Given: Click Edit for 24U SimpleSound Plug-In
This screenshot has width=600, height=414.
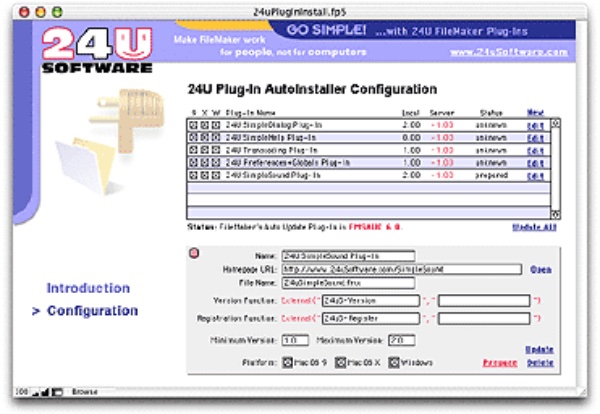Looking at the screenshot, I should tap(535, 176).
